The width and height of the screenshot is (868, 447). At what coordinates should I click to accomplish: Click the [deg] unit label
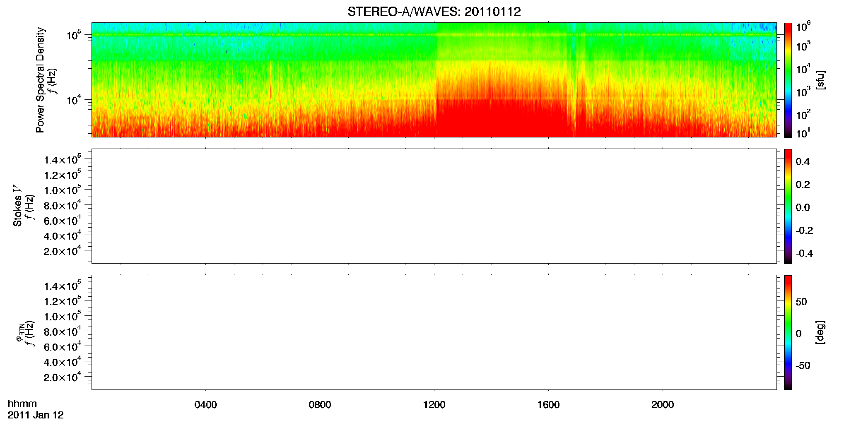click(820, 332)
